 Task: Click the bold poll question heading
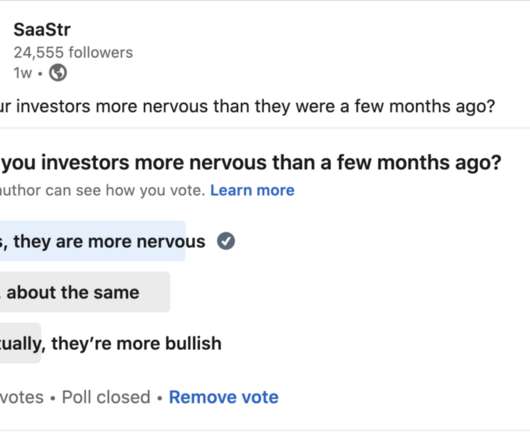tap(250, 163)
